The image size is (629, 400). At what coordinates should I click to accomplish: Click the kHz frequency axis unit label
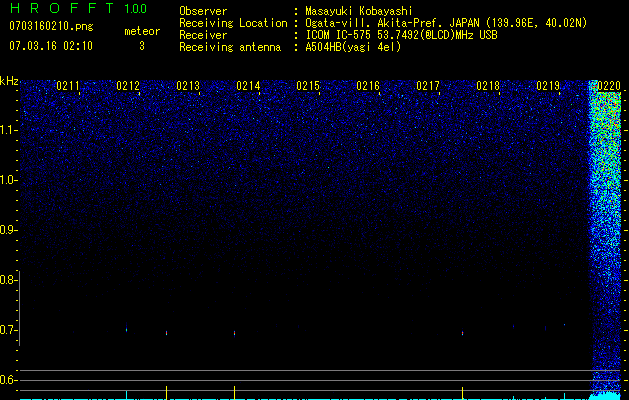coord(9,81)
